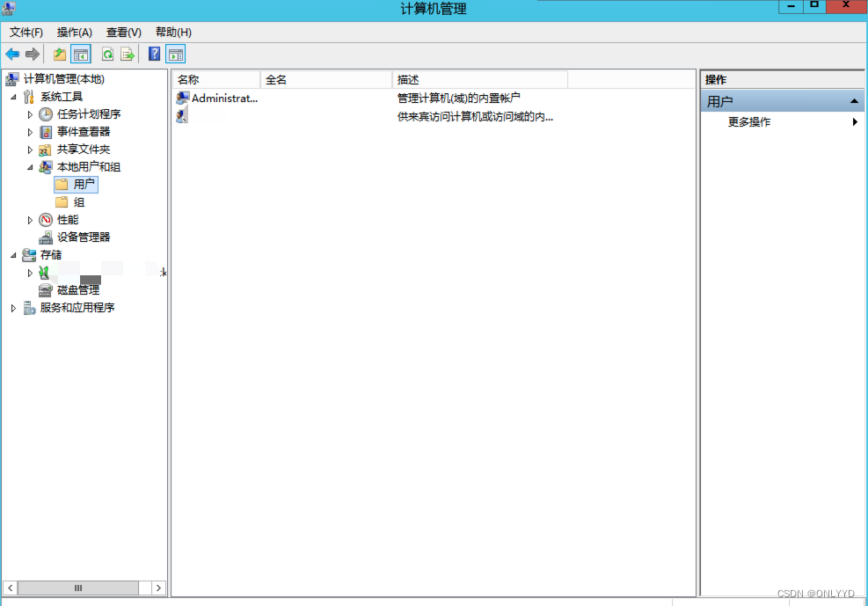Select 计算机管理(本地) root node
Viewport: 868px width, 606px height.
(63, 79)
